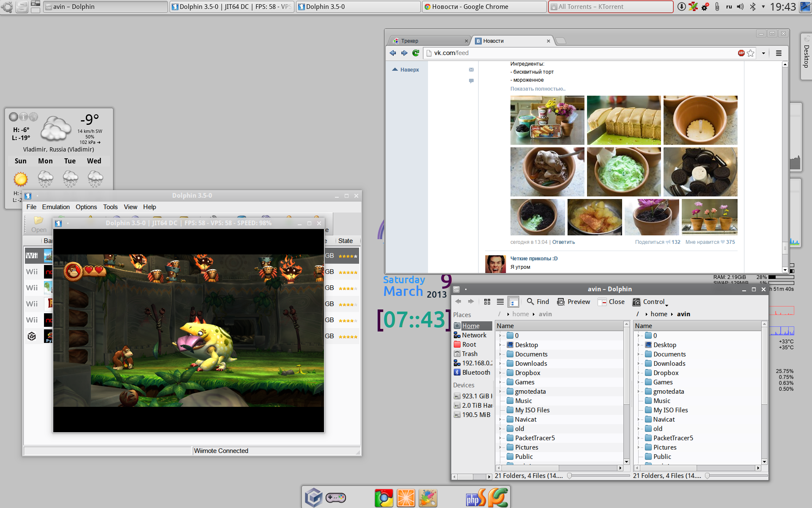Expand Documents folder in left pane
Screen dimensions: 812x508
(500, 354)
